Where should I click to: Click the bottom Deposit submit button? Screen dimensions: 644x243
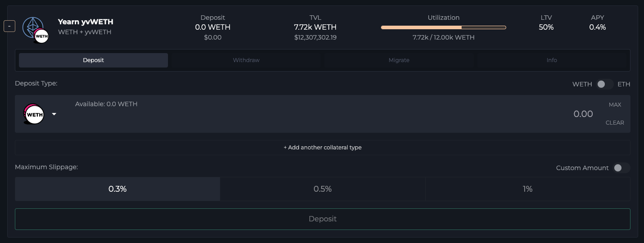tap(322, 219)
